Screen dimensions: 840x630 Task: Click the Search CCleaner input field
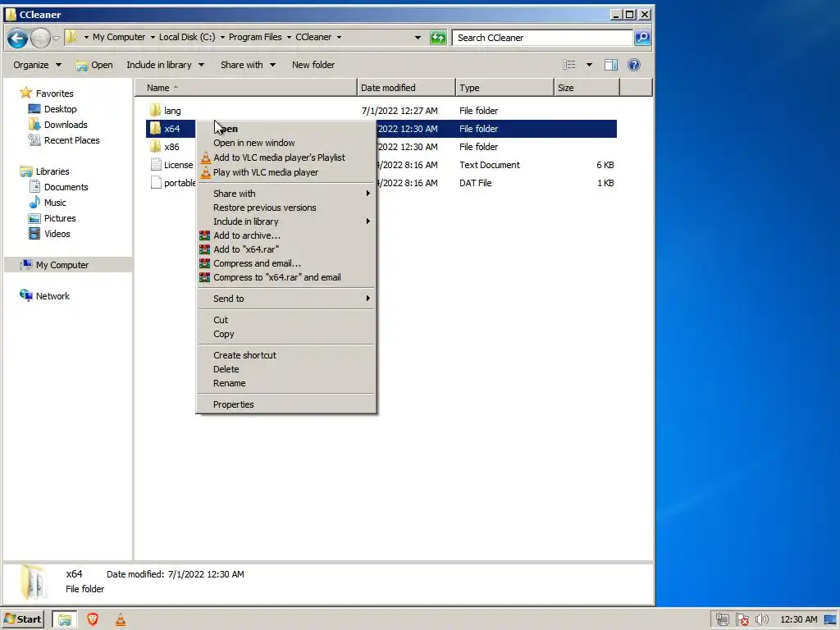(542, 38)
